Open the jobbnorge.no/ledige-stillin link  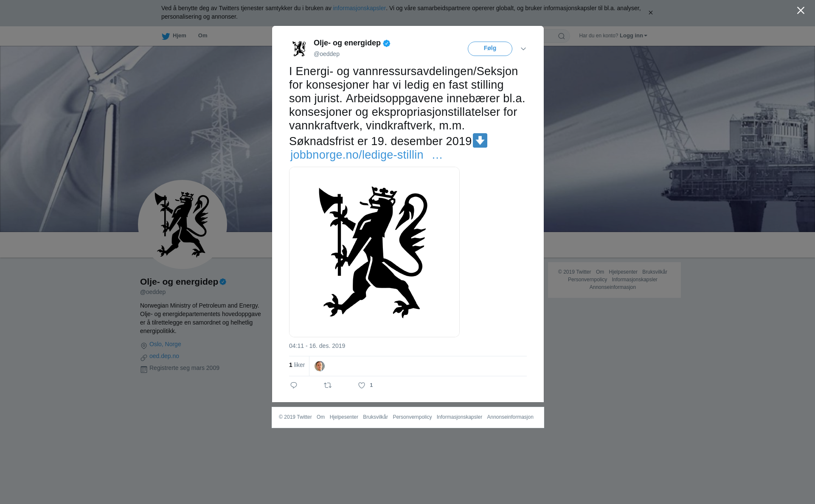click(366, 155)
